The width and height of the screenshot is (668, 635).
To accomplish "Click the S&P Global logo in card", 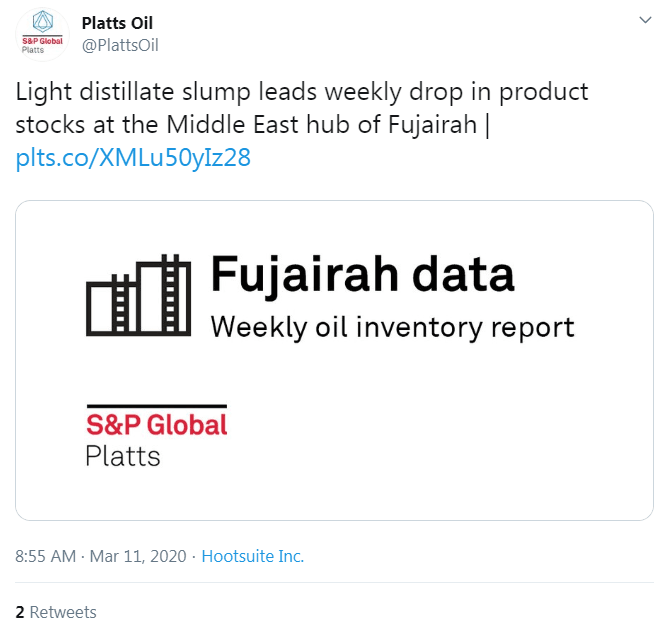I will [x=157, y=421].
